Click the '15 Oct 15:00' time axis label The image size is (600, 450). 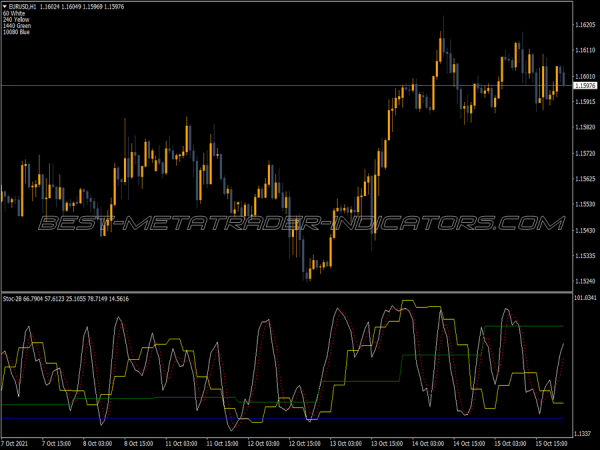coord(551,443)
